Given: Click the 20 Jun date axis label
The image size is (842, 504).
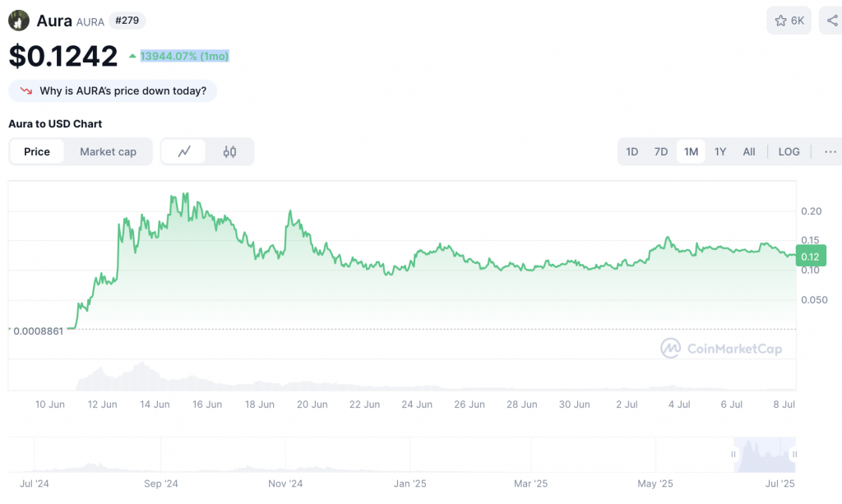Looking at the screenshot, I should tap(312, 405).
